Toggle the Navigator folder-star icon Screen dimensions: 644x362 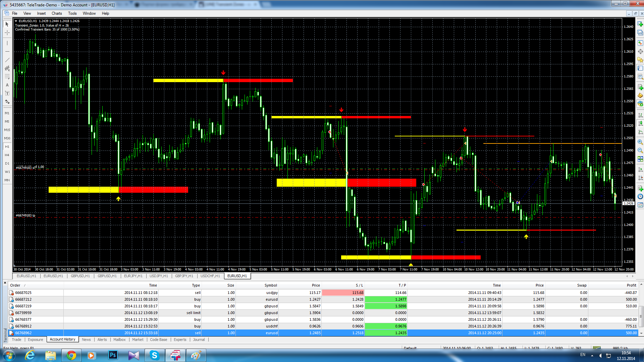pos(640,60)
